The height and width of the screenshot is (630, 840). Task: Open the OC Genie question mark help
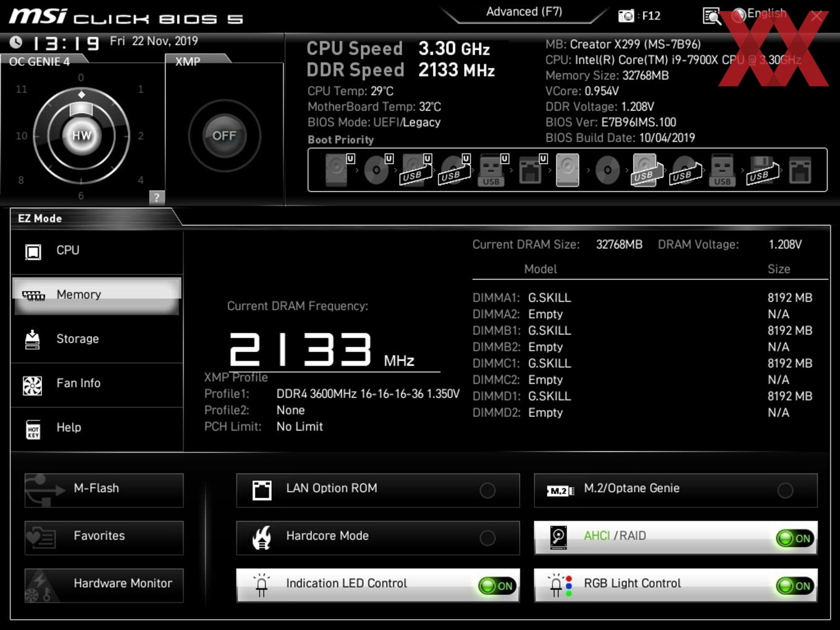point(157,197)
